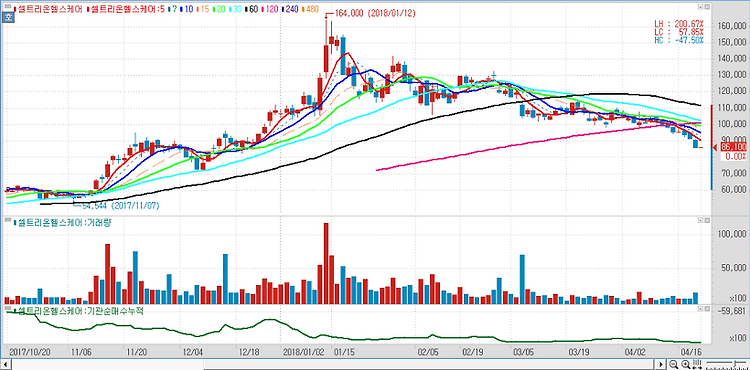
Task: Click the horizontal scrollbar right arrow
Action: (661, 364)
